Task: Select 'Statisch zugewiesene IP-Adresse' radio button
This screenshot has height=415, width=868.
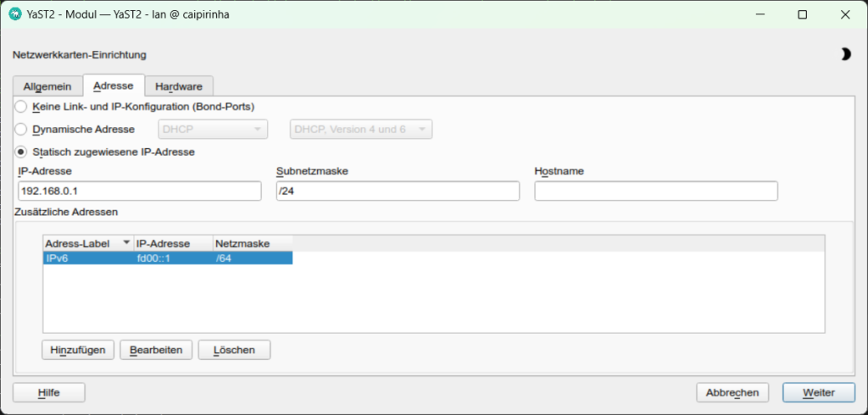Action: coord(21,152)
